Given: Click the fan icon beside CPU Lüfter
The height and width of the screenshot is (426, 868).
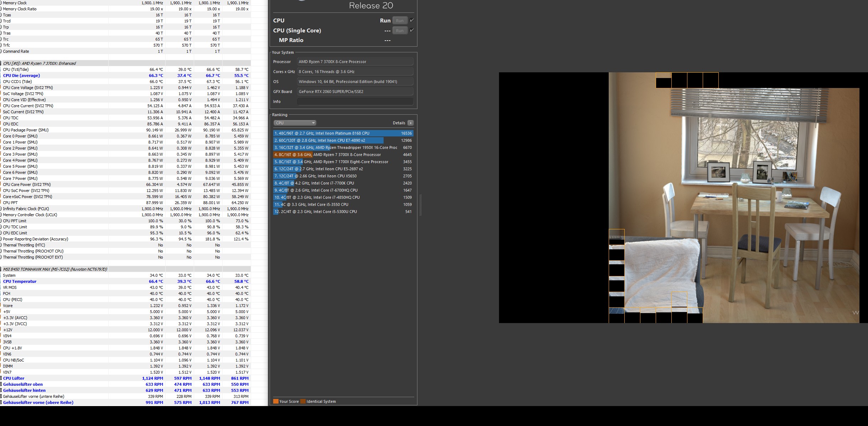Looking at the screenshot, I should pos(1,378).
